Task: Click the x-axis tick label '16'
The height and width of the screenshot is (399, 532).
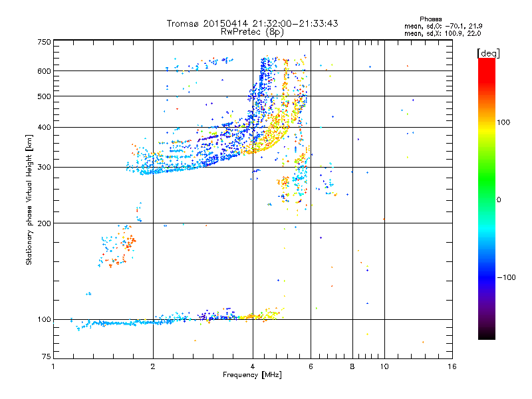Action: pos(452,366)
